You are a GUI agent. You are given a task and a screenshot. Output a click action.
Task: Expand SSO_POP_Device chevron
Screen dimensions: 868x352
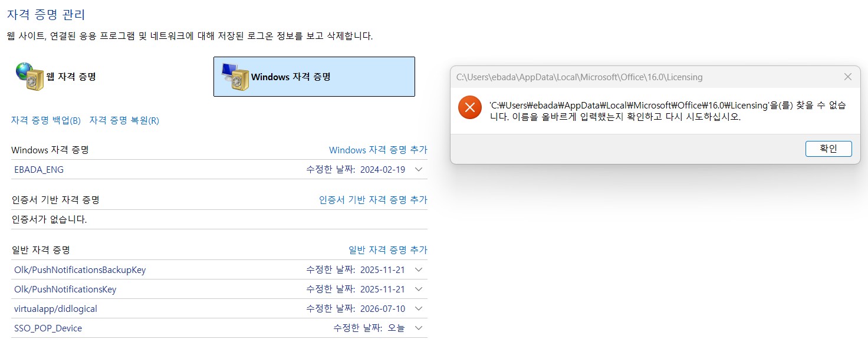click(x=419, y=328)
